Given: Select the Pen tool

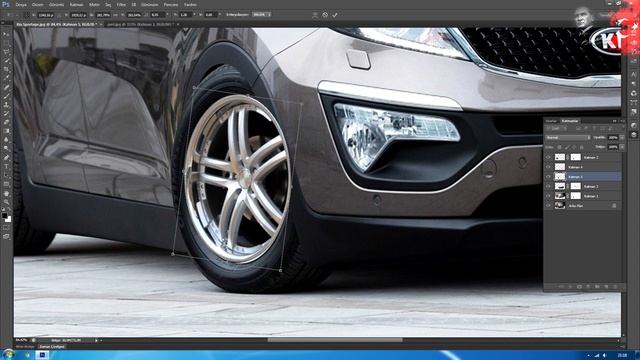Looking at the screenshot, I should coord(6,158).
